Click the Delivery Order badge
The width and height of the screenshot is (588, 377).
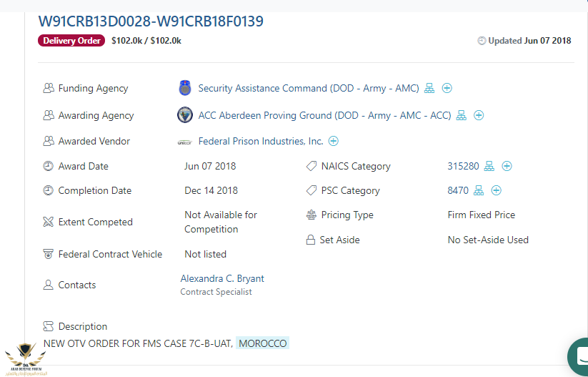71,41
